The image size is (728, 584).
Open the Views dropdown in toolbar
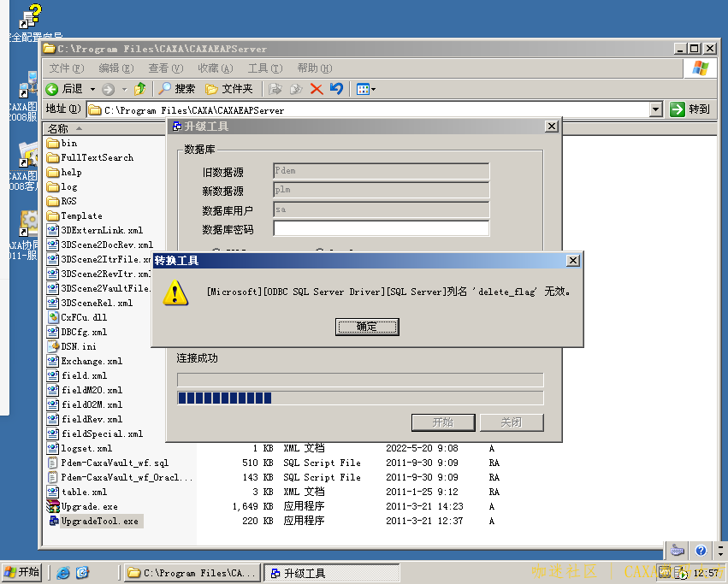tap(365, 89)
